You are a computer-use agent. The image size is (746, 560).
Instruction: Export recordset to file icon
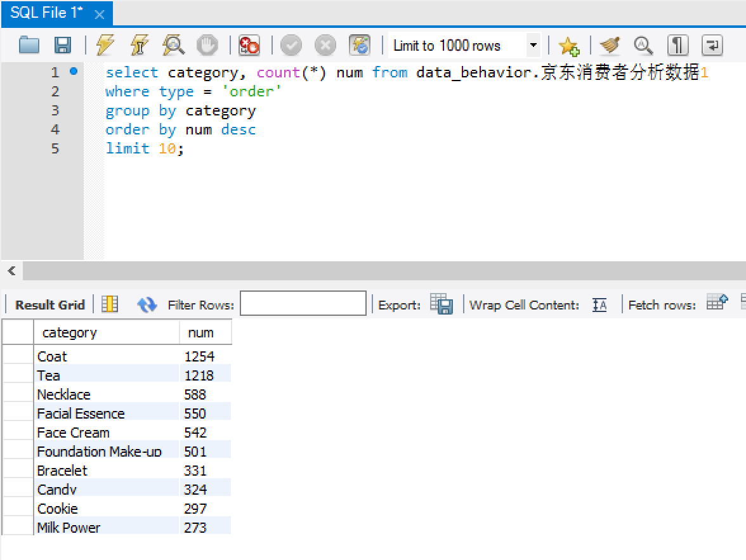[x=442, y=304]
